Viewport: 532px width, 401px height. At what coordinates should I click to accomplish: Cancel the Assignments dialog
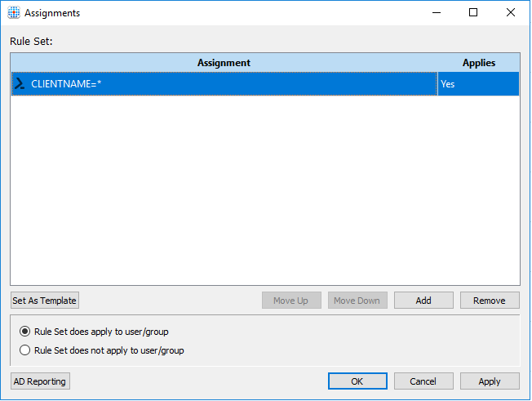tap(423, 381)
